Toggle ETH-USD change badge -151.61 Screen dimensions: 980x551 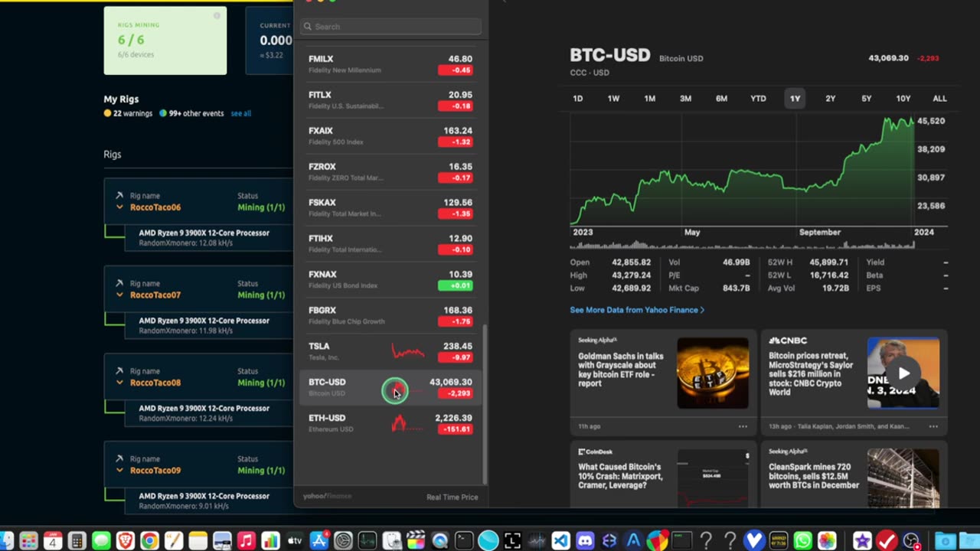455,429
